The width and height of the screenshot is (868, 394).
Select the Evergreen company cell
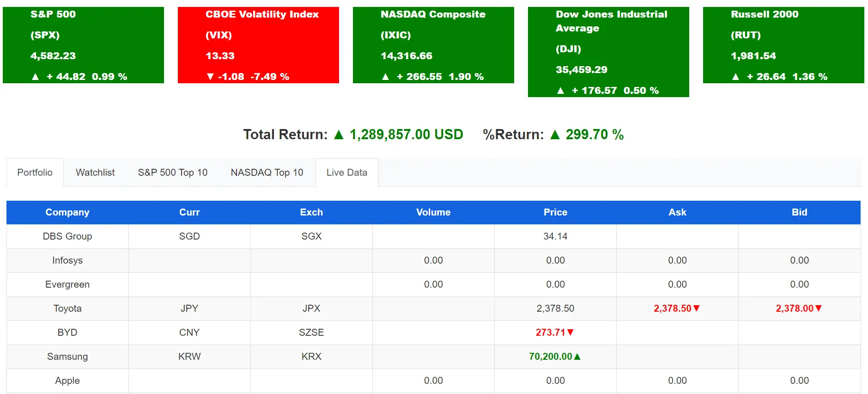[67, 284]
